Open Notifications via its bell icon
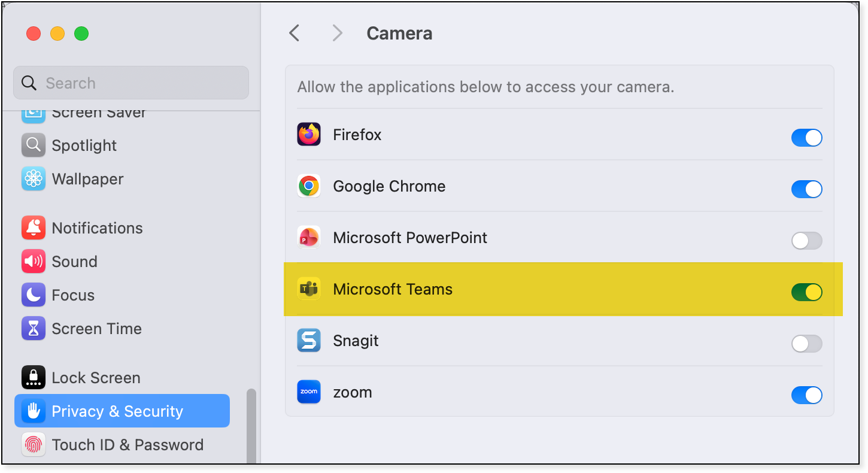The image size is (868, 473). coord(34,228)
